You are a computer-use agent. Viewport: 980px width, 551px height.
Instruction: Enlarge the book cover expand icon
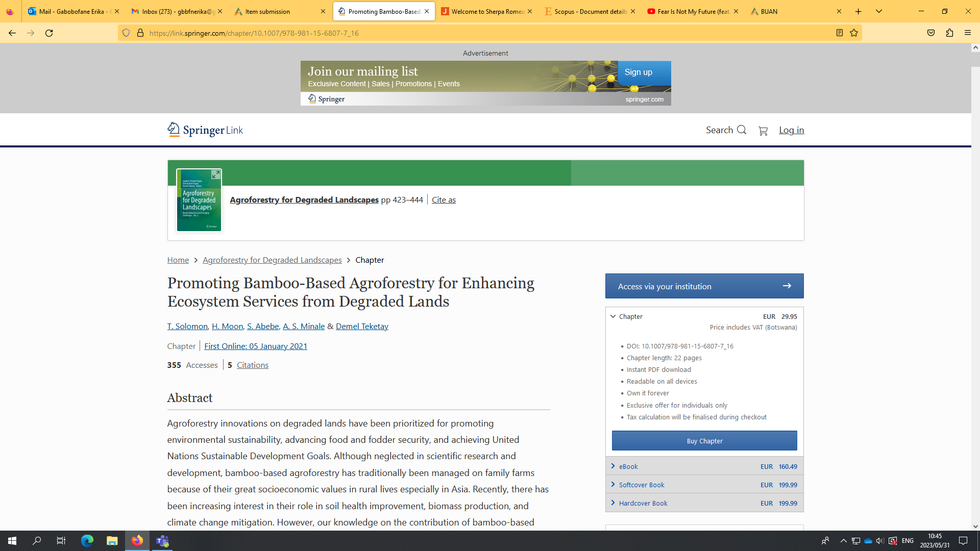tap(216, 174)
